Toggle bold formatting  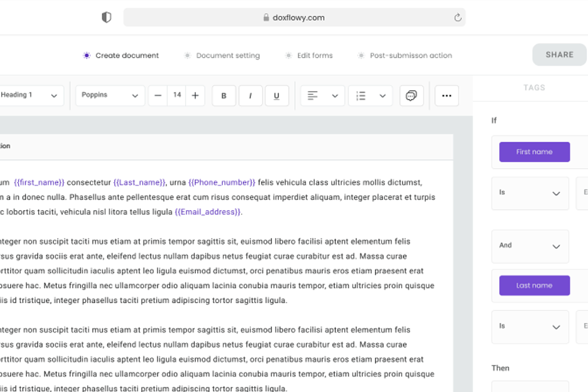pos(224,96)
